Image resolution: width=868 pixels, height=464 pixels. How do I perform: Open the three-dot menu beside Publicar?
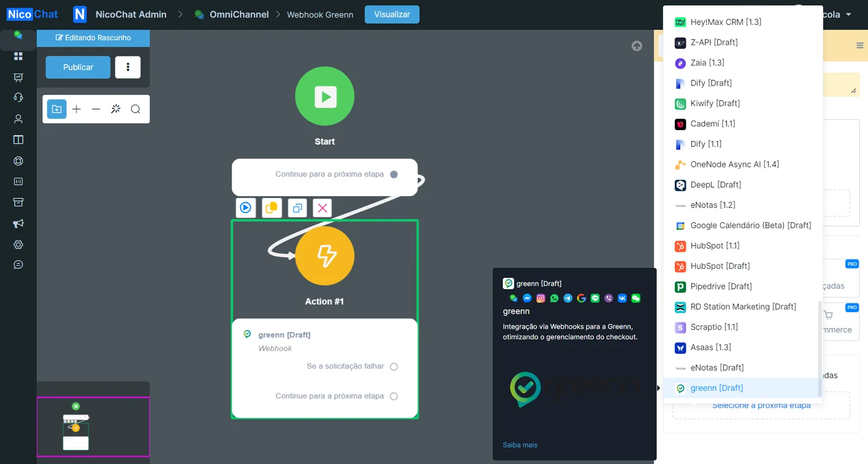[128, 67]
